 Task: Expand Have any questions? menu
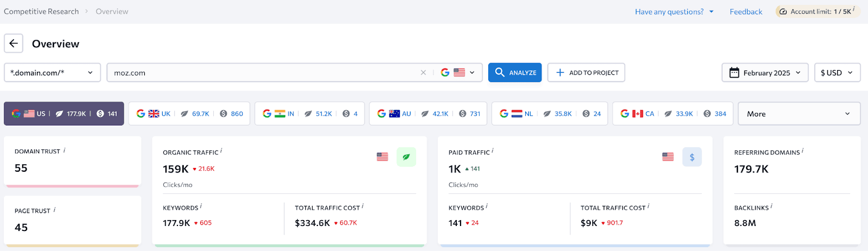674,11
